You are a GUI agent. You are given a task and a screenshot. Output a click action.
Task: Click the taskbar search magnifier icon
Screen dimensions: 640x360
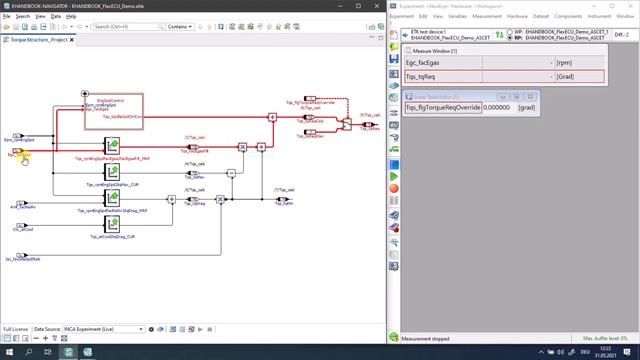(29, 352)
